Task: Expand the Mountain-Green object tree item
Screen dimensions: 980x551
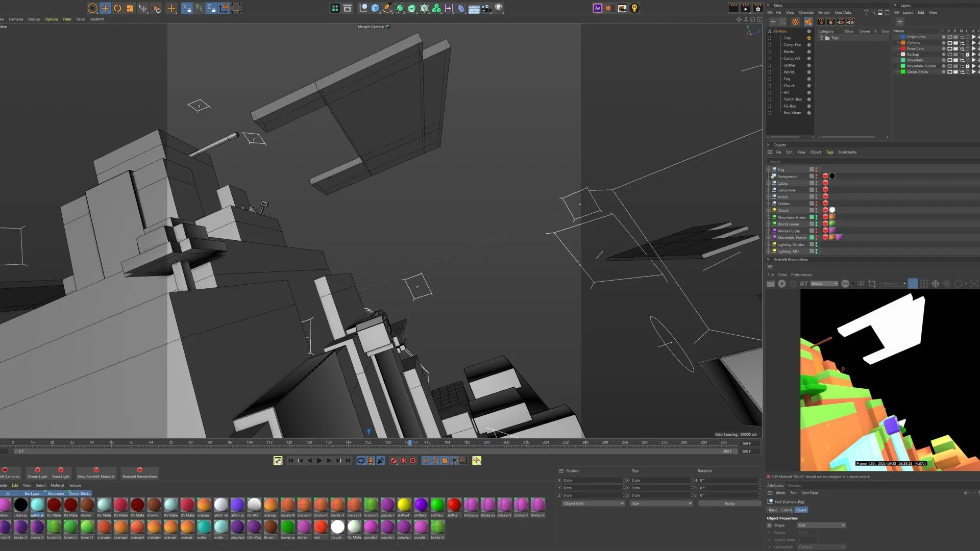Action: [768, 217]
